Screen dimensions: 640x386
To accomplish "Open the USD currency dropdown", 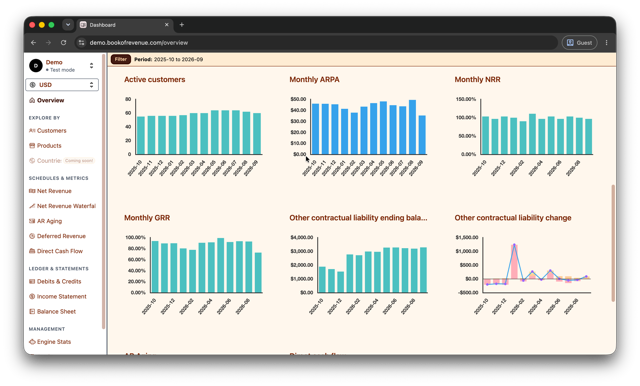I will [62, 85].
